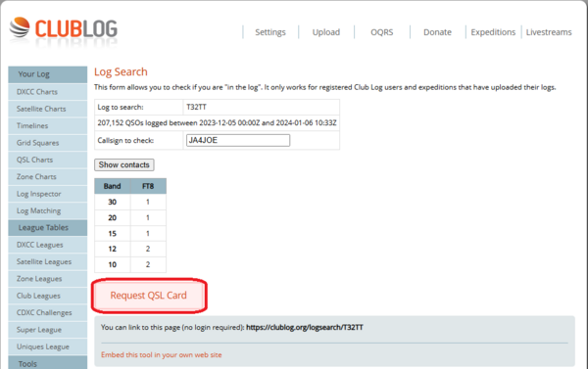Go to OQRS in top navigation
588x369 pixels.
[382, 32]
